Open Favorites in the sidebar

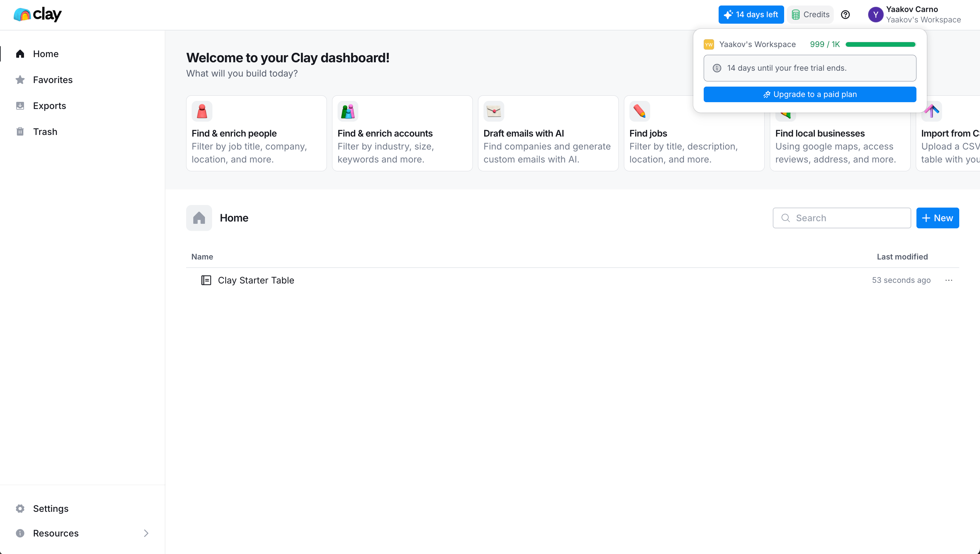coord(82,79)
